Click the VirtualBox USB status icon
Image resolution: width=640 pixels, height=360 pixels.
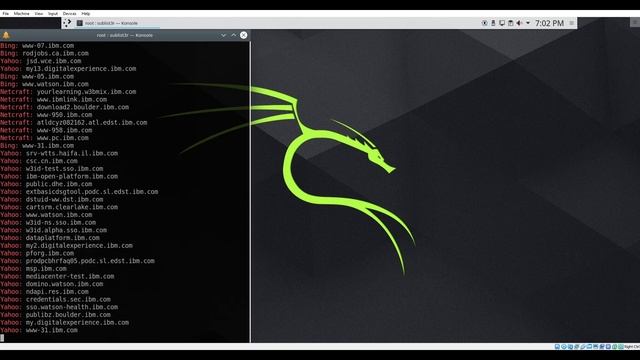pyautogui.click(x=583, y=347)
